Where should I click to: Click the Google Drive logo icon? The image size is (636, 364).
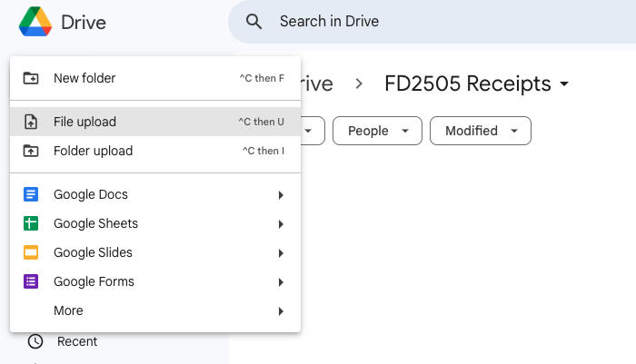pos(35,21)
